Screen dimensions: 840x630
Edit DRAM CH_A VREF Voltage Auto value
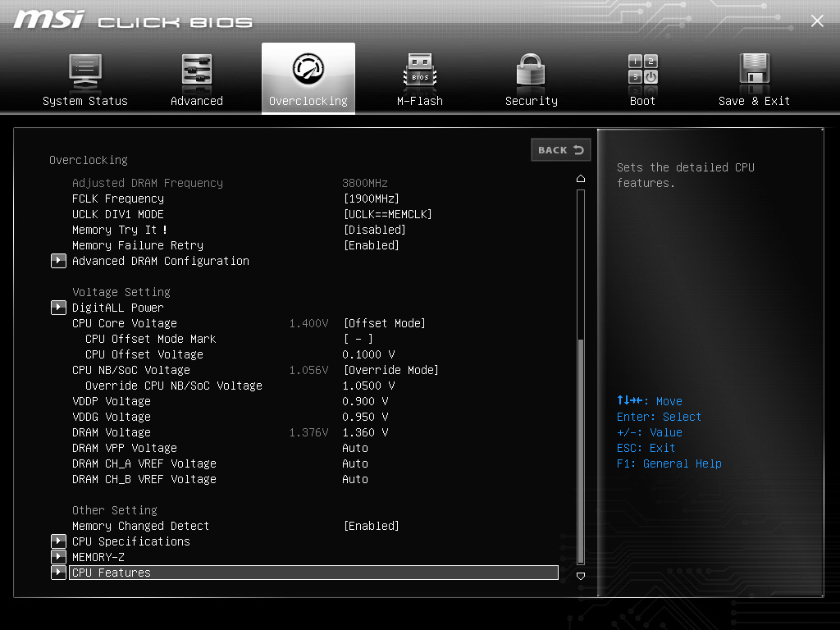[355, 463]
